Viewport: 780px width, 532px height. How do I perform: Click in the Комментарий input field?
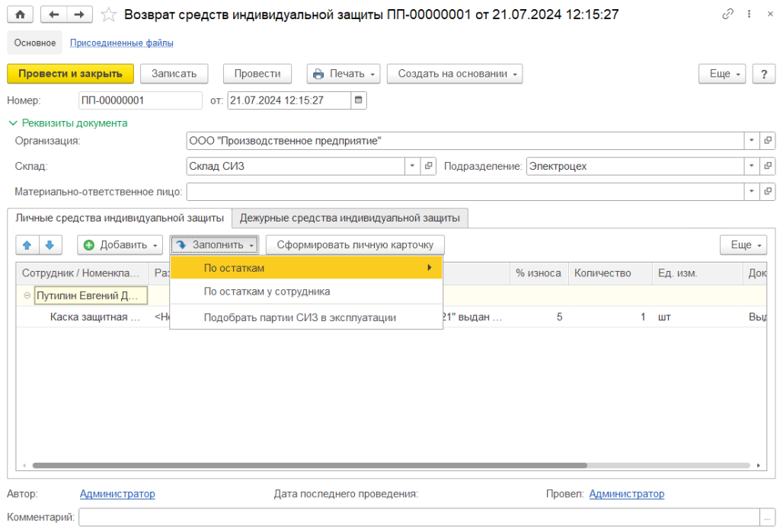click(419, 518)
